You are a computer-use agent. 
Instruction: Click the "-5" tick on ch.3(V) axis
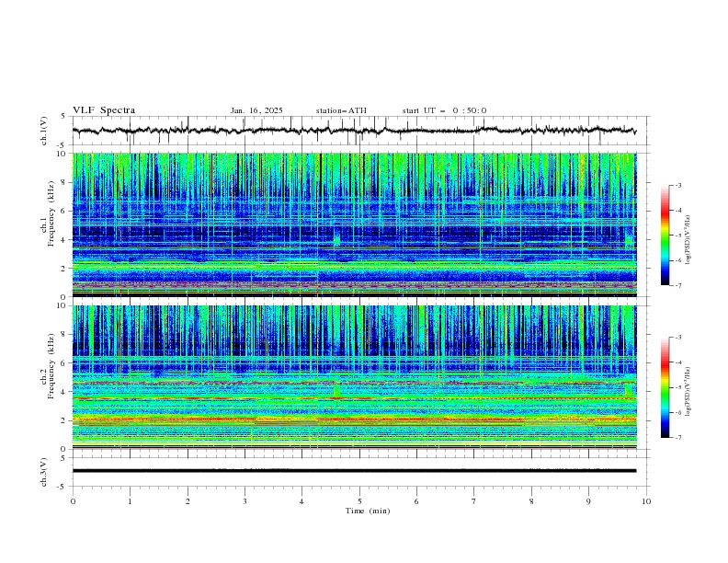pyautogui.click(x=63, y=487)
